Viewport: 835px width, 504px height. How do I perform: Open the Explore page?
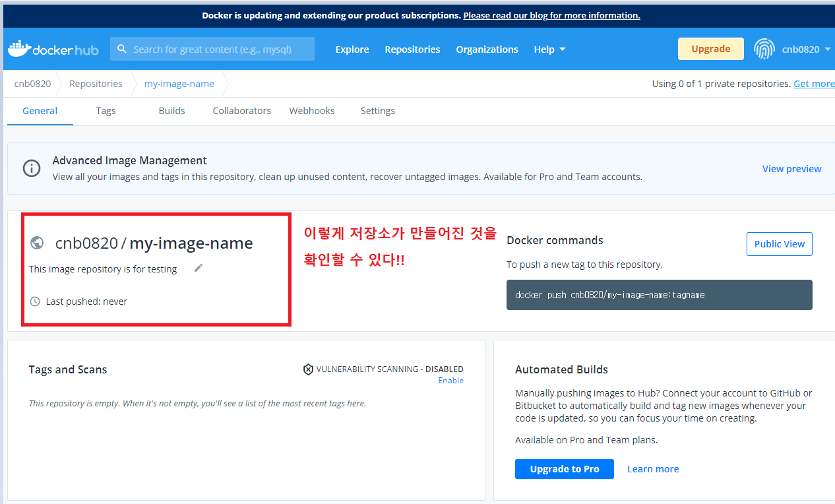[x=352, y=49]
